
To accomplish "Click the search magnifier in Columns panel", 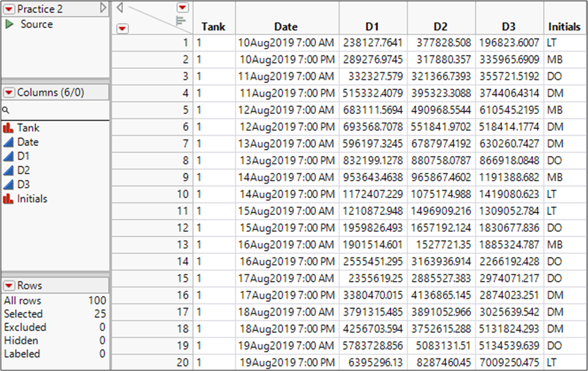I will click(5, 111).
